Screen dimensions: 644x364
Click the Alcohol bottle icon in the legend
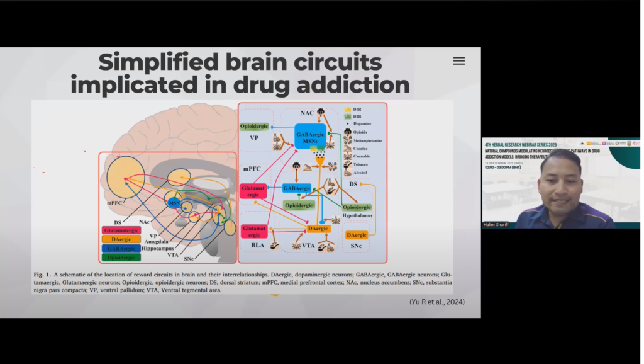coord(348,172)
